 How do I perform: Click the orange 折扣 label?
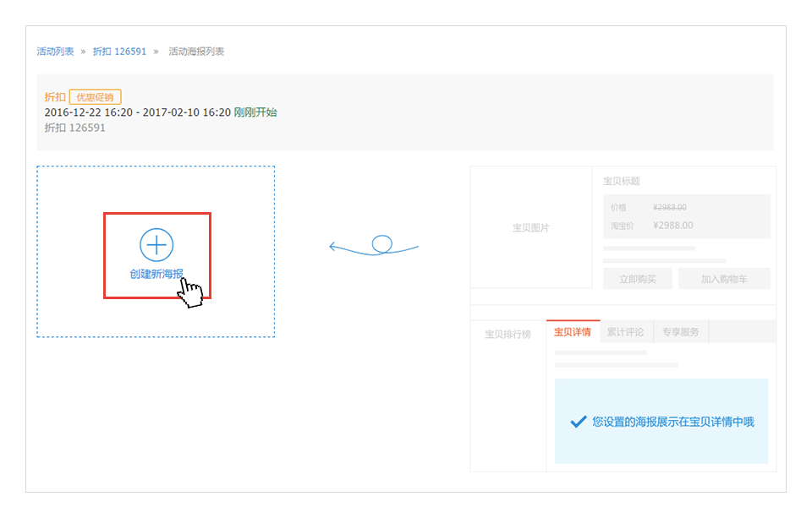tap(55, 97)
